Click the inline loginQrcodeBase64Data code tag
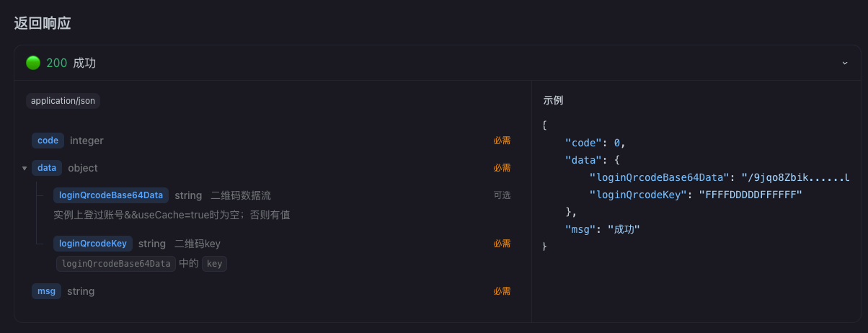The height and width of the screenshot is (333, 868). coord(116,264)
